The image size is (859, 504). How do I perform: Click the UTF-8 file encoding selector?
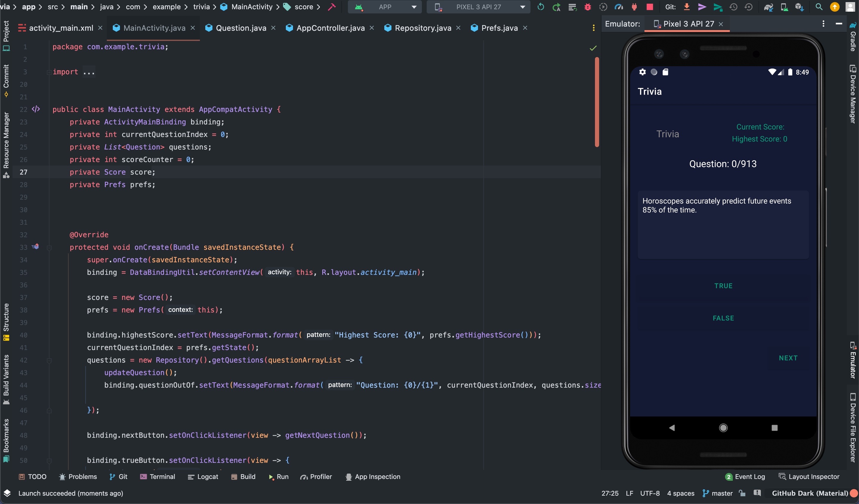coord(650,494)
